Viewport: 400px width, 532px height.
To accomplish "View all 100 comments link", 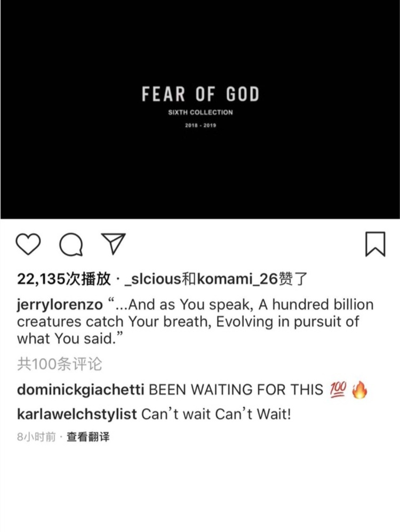I will 59,364.
